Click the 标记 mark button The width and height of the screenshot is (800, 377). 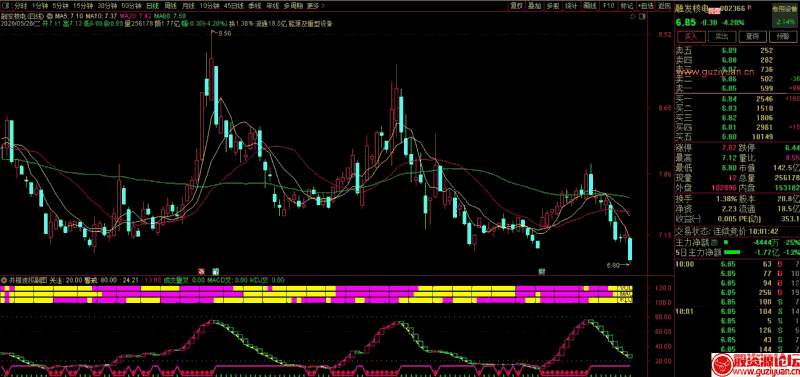point(626,6)
